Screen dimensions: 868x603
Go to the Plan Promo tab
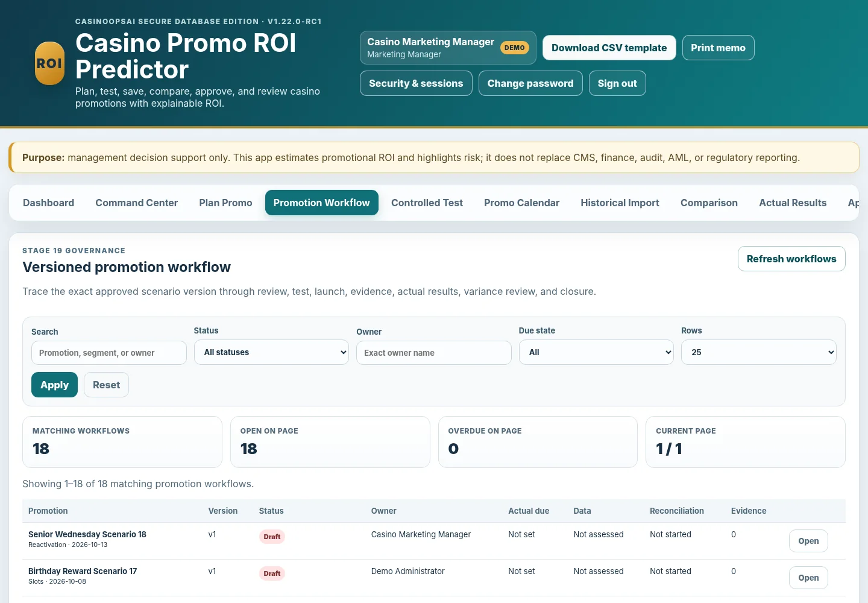(x=225, y=203)
